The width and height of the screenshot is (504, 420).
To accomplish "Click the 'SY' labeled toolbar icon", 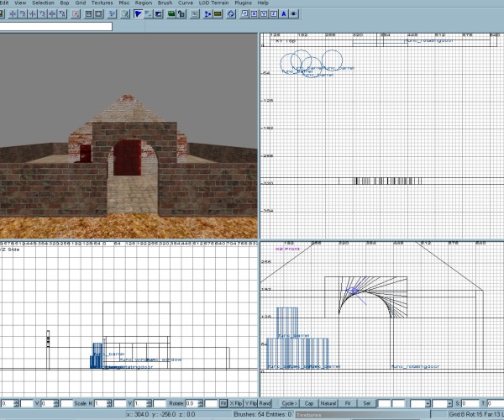I will tap(112, 13).
